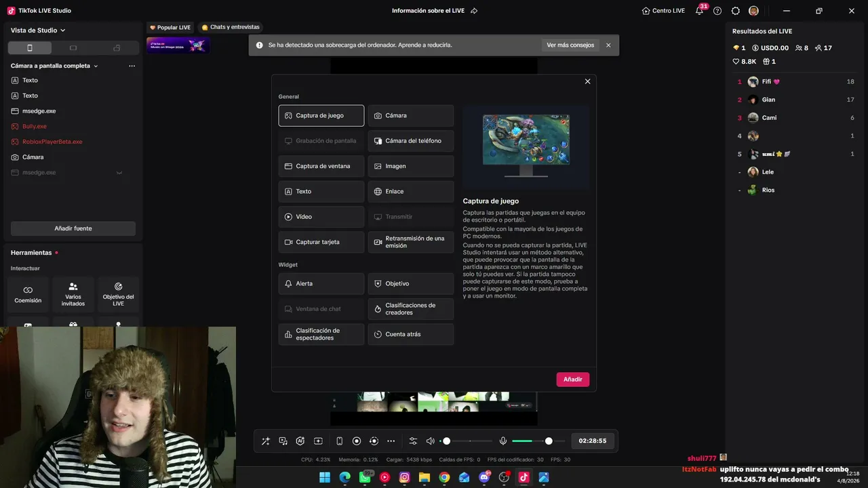Open the magic effects wand tool
Image resolution: width=868 pixels, height=488 pixels.
[265, 441]
